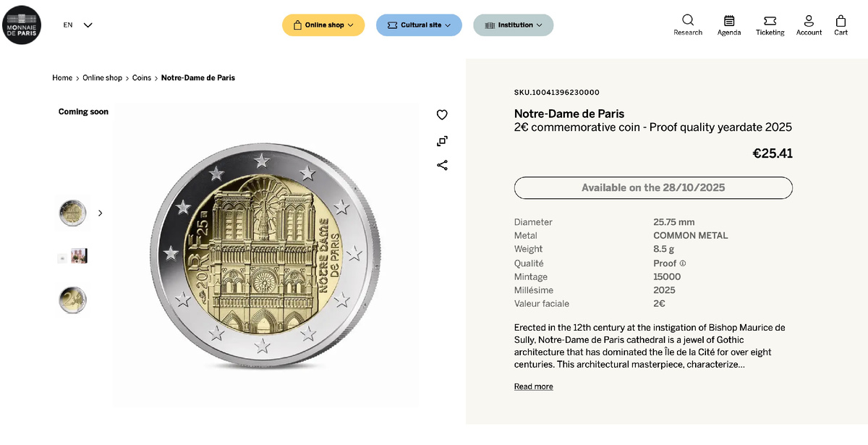Screen dimensions: 868x445
Task: Enlarge the coin image with the fullscreen icon
Action: (x=442, y=140)
